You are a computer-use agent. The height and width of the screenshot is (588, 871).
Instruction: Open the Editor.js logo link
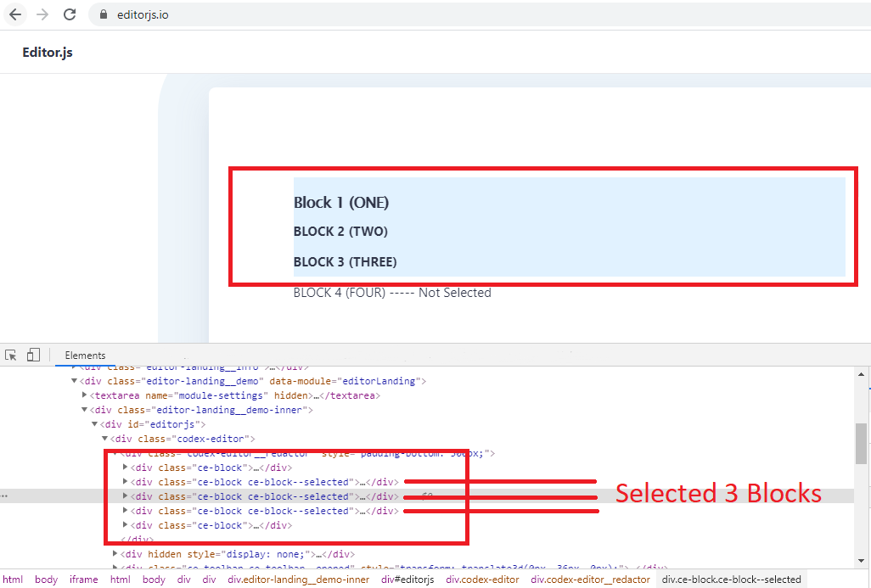[x=48, y=53]
